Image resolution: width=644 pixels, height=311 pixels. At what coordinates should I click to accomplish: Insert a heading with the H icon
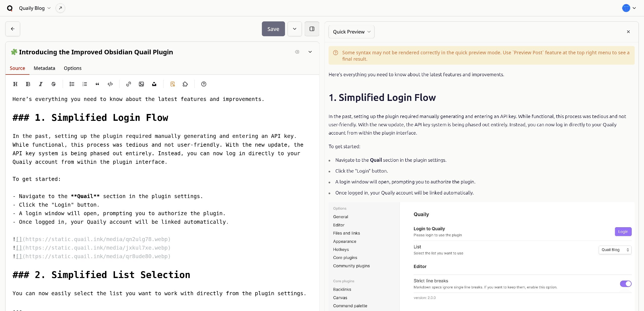point(15,84)
